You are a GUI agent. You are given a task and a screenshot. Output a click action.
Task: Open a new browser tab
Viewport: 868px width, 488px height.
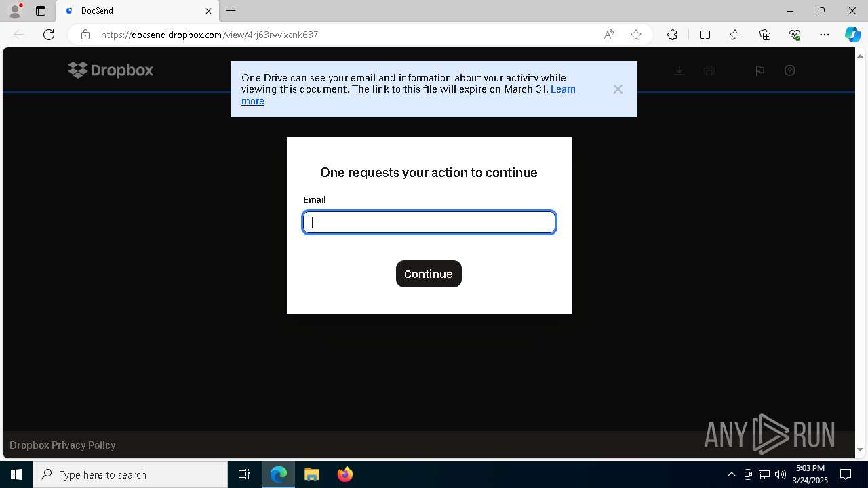pyautogui.click(x=231, y=11)
